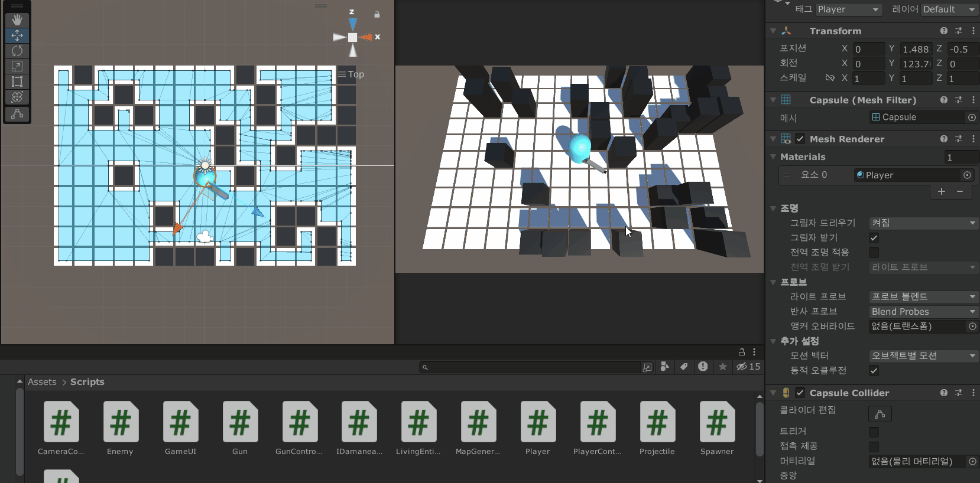980x483 pixels.
Task: Open Transform component preset selector
Action: [959, 31]
